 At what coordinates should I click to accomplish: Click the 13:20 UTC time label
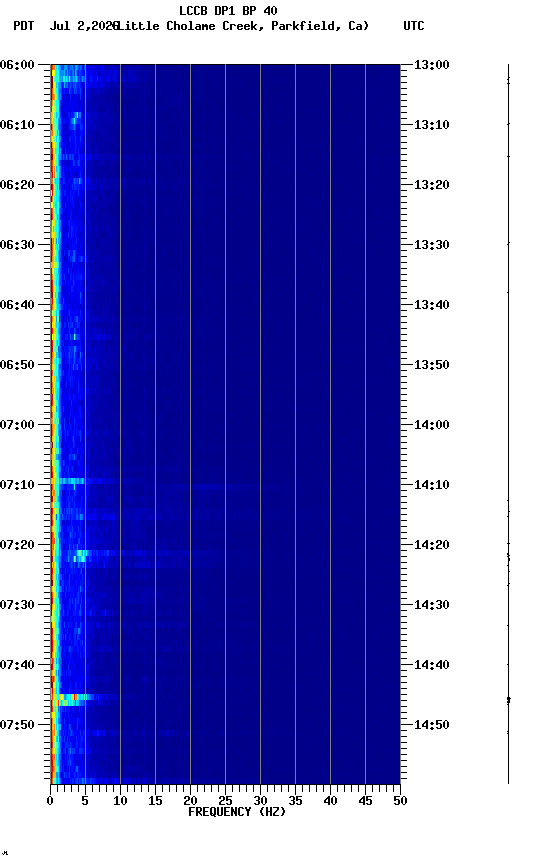click(x=432, y=185)
